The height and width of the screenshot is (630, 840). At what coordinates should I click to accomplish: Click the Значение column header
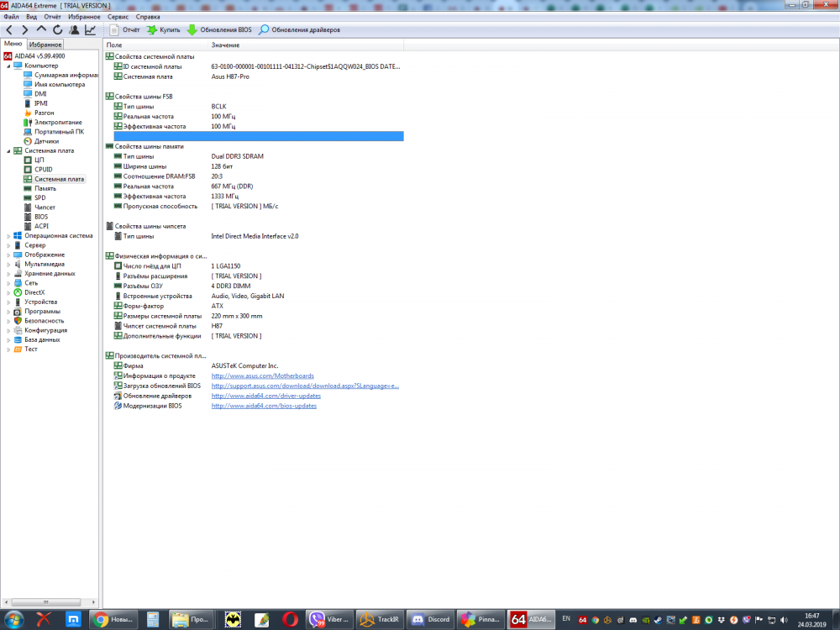point(306,45)
